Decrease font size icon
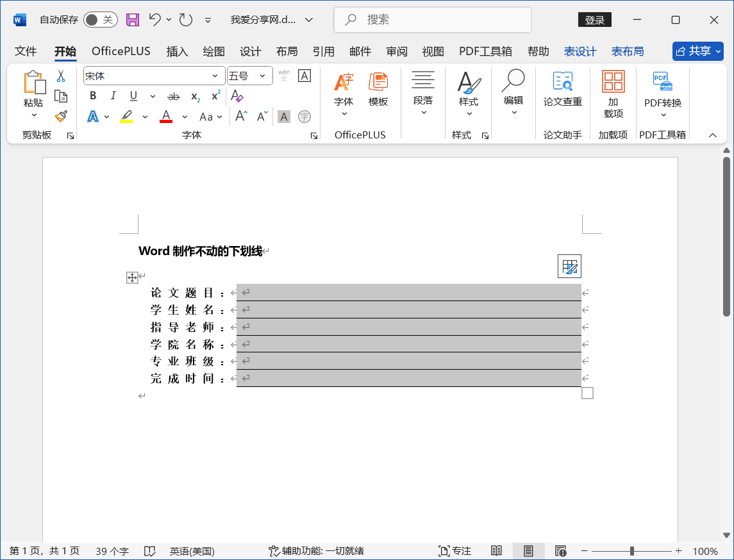The image size is (734, 560). point(262,116)
